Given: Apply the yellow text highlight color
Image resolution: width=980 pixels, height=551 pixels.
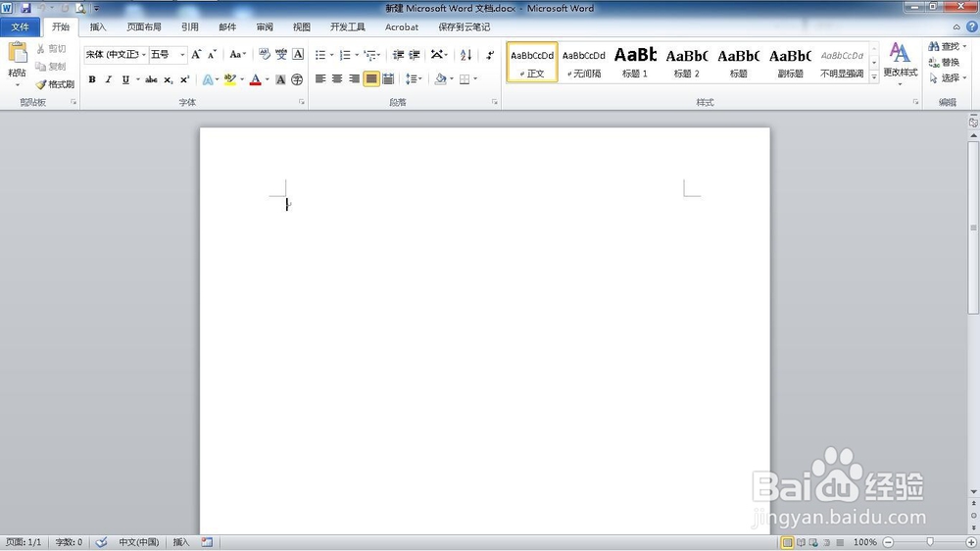Looking at the screenshot, I should click(x=229, y=79).
